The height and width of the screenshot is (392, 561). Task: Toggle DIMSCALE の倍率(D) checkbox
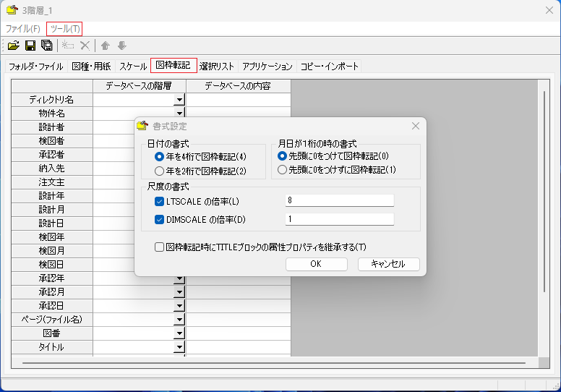coord(159,219)
